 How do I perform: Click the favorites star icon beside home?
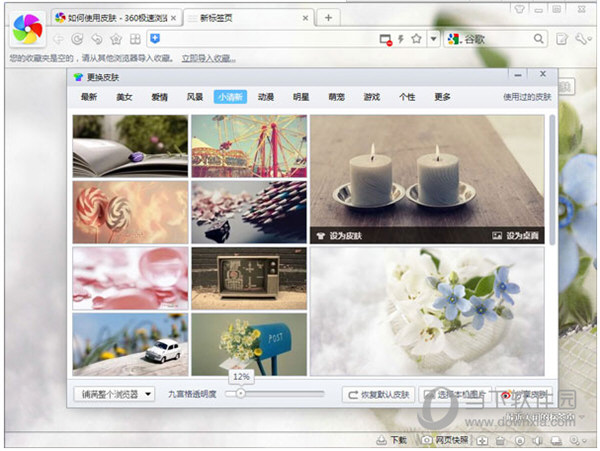(116, 39)
